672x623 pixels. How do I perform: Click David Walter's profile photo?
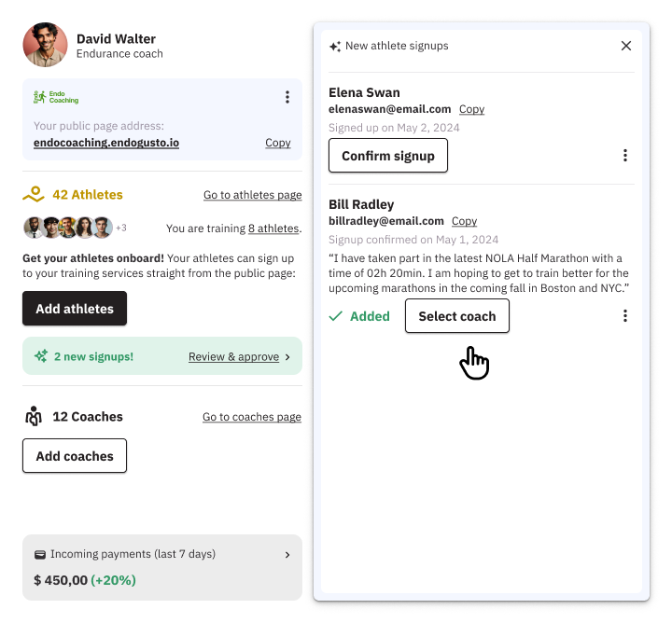pos(45,45)
